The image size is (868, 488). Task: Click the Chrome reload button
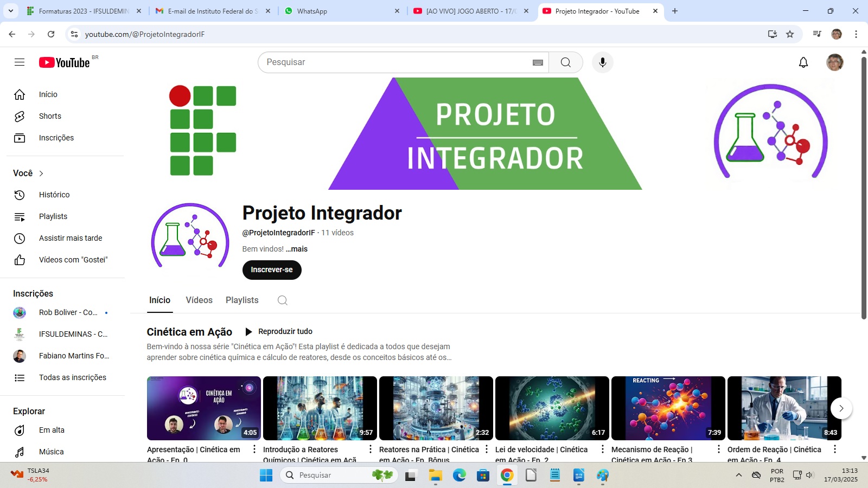51,34
